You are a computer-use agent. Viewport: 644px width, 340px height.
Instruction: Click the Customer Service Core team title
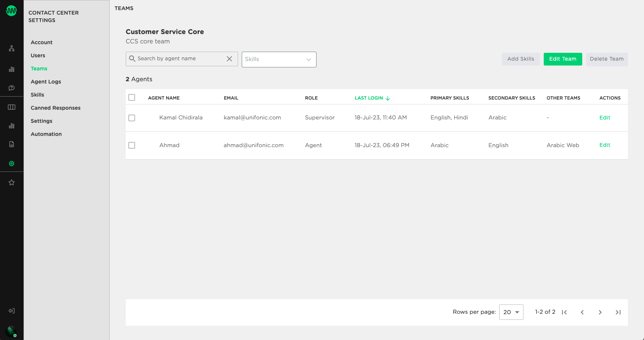(x=165, y=32)
